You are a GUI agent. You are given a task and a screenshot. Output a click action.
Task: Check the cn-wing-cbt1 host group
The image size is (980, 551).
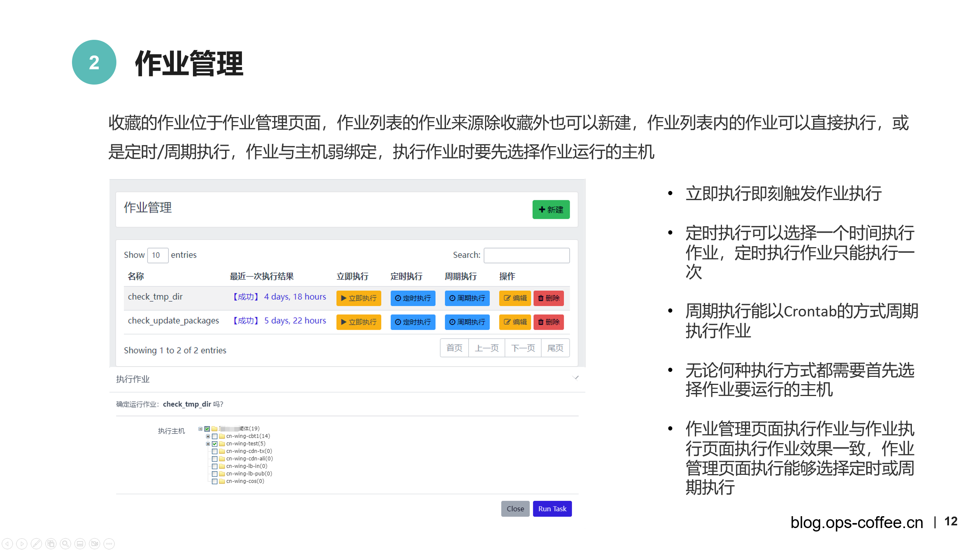click(215, 436)
